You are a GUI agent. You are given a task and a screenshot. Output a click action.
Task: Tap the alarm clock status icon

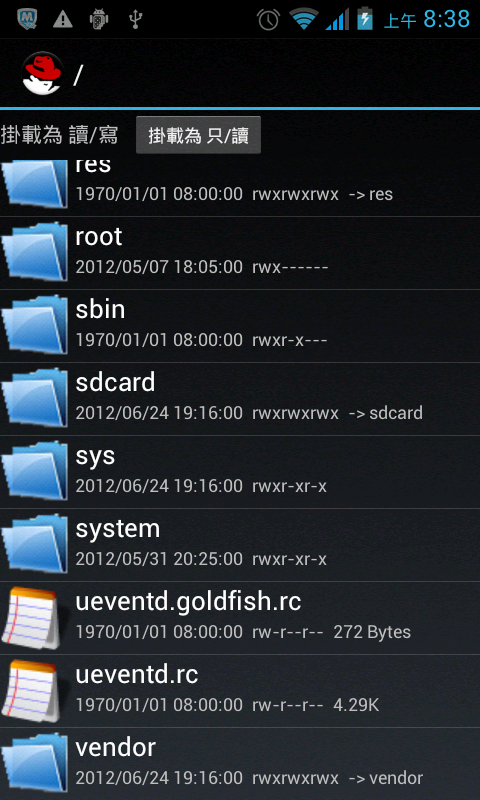(x=268, y=19)
